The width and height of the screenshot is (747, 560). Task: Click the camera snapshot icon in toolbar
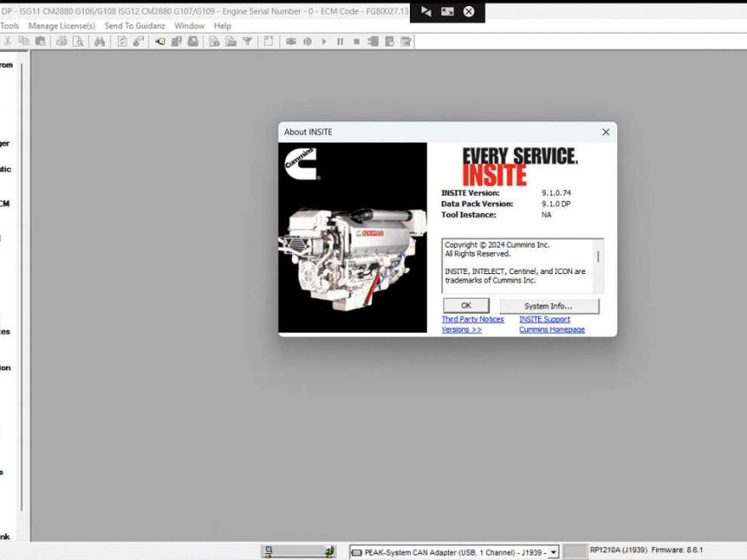pyautogui.click(x=291, y=42)
